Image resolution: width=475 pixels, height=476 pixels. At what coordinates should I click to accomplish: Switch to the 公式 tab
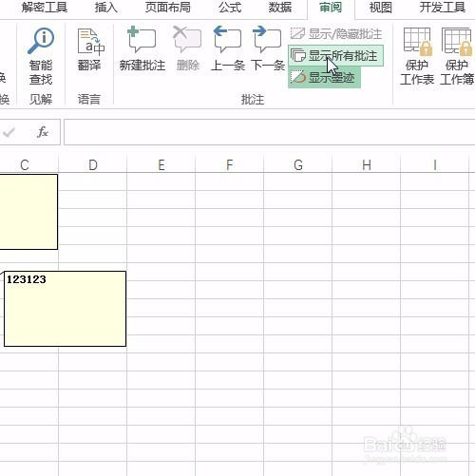pos(230,8)
